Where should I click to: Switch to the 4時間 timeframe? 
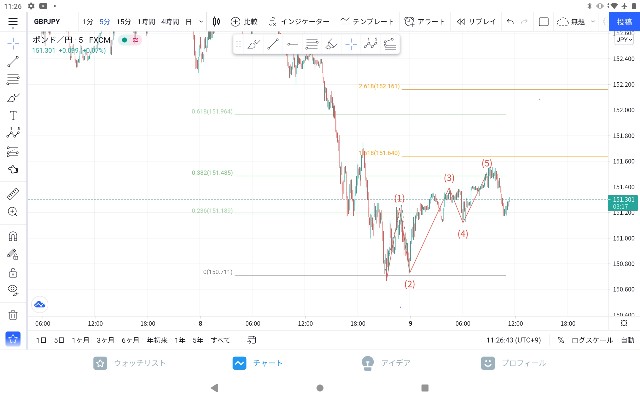tap(170, 22)
